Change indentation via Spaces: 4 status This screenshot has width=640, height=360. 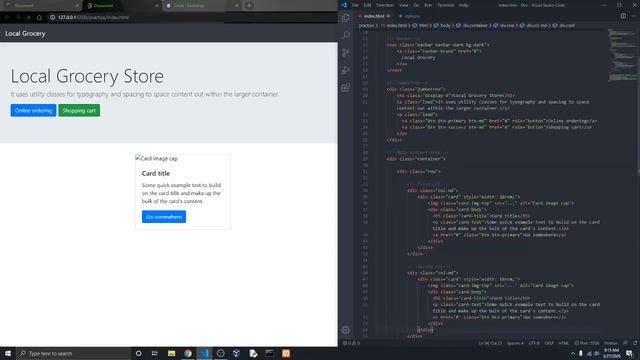(x=515, y=343)
